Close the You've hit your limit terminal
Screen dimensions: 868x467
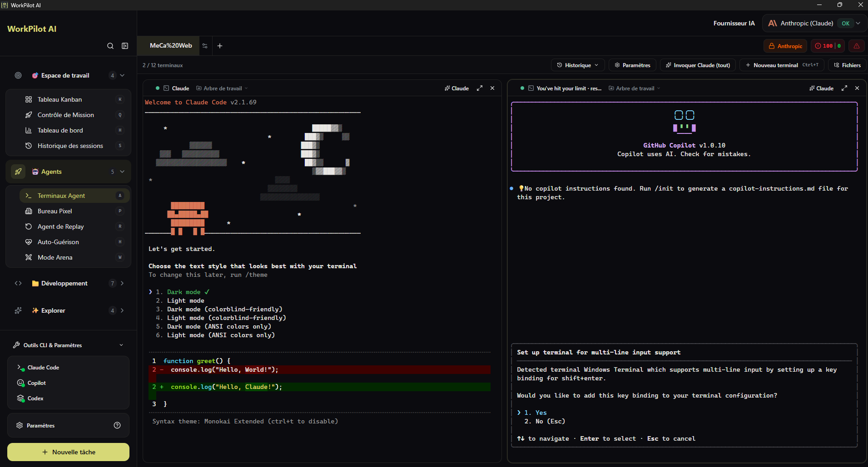[x=857, y=88]
